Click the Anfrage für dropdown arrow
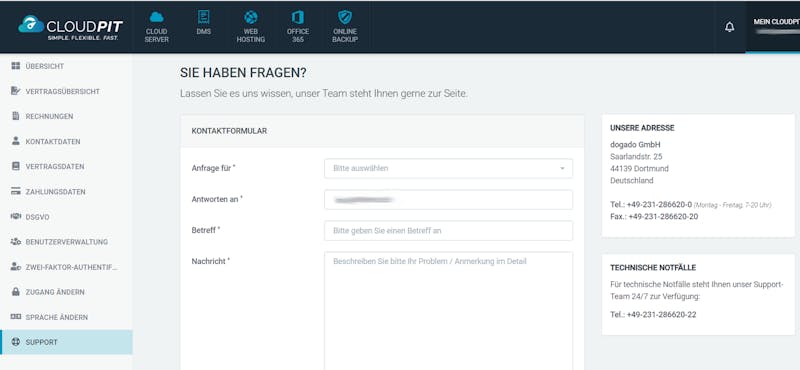800x370 pixels. click(x=562, y=168)
